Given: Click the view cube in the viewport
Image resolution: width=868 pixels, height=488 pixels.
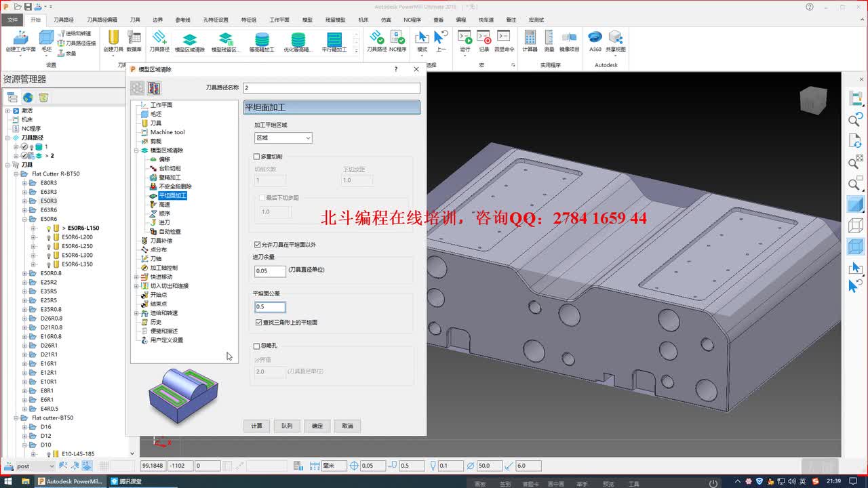Looking at the screenshot, I should pyautogui.click(x=813, y=100).
